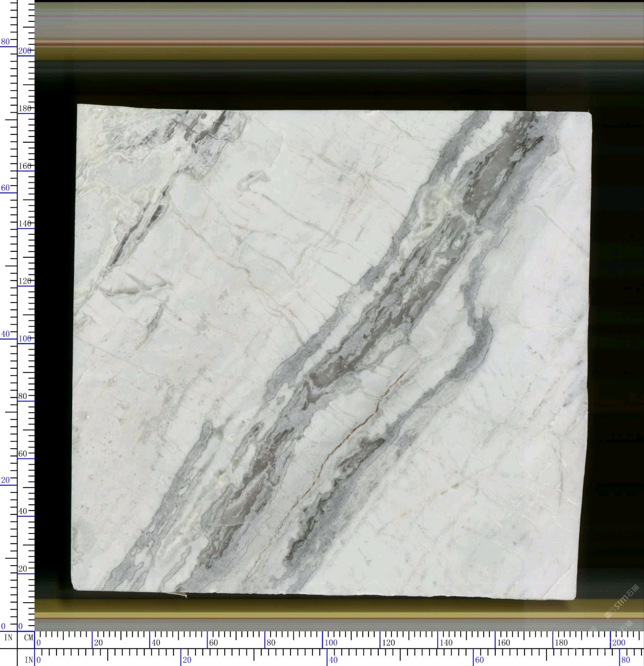
Task: Click the IN unit label left of CM
Action: pyautogui.click(x=8, y=637)
